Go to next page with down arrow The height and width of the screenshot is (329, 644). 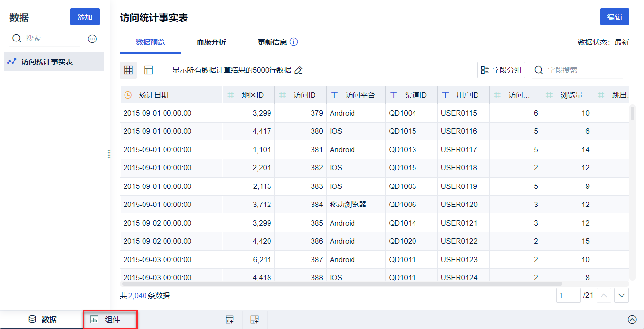click(x=622, y=295)
